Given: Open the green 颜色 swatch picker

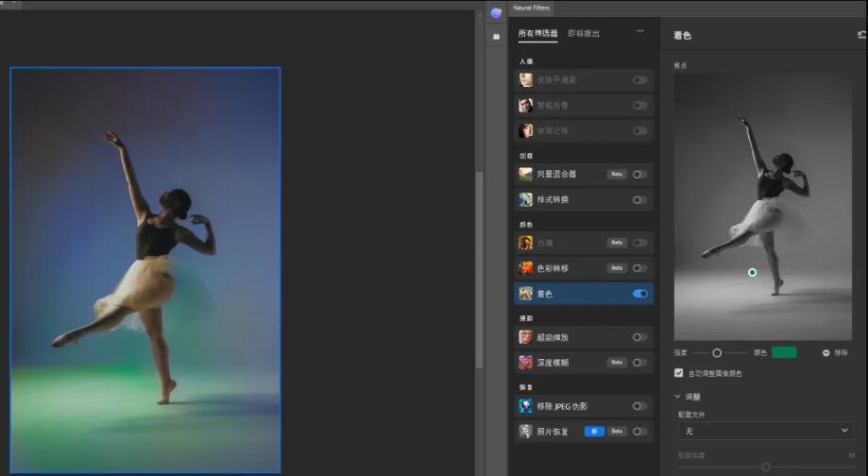Looking at the screenshot, I should pos(784,352).
